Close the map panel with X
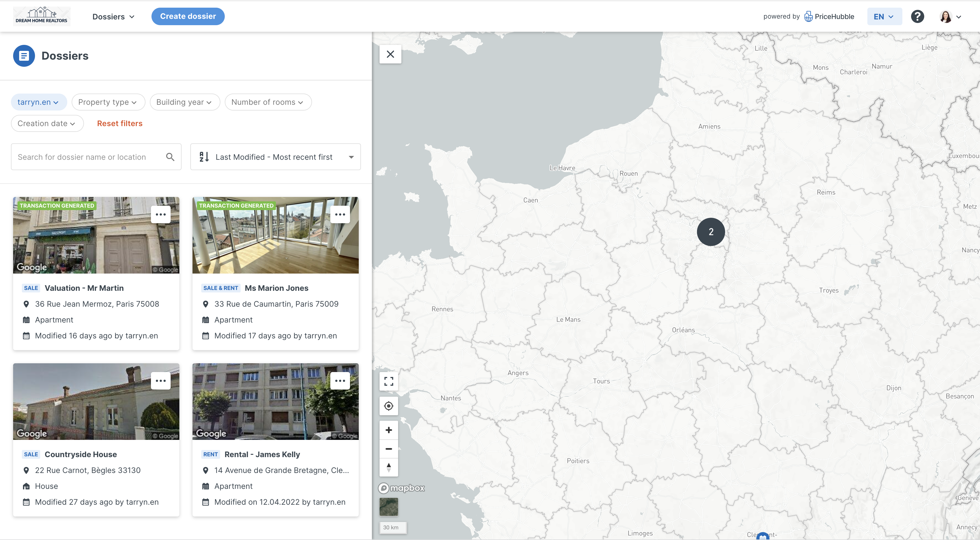 click(x=390, y=54)
